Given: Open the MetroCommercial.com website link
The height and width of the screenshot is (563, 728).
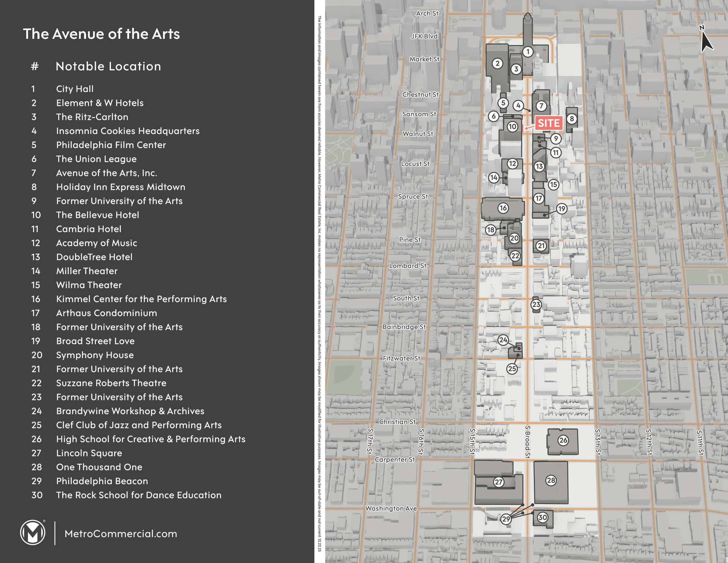Looking at the screenshot, I should 121,534.
